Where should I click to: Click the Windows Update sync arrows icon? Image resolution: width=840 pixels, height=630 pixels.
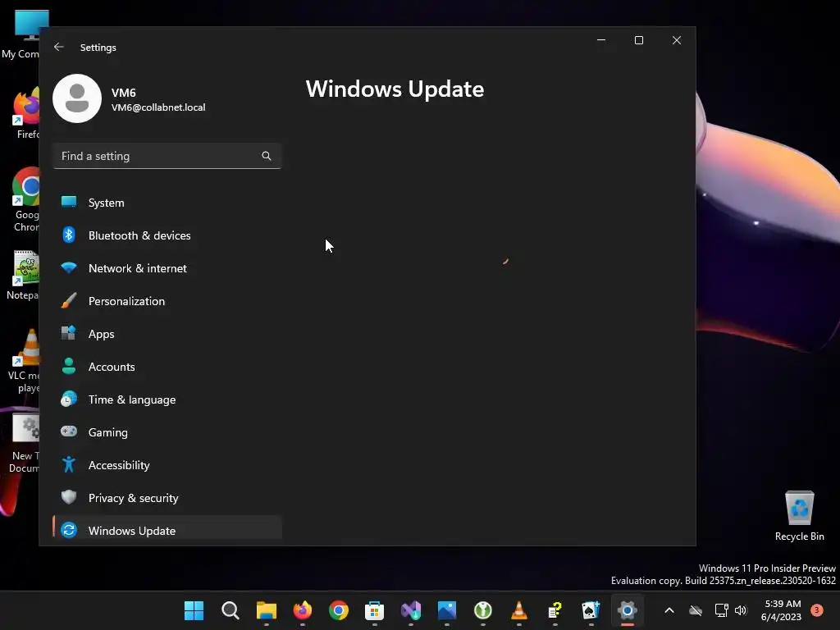tap(69, 530)
